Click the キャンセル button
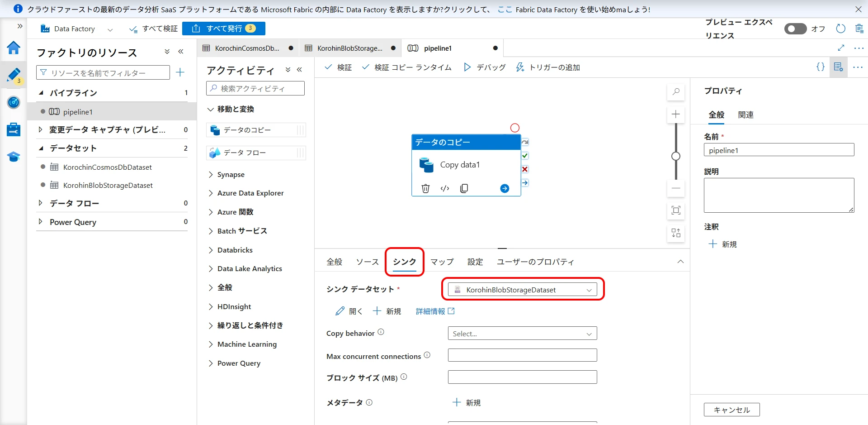The image size is (868, 425). 731,410
